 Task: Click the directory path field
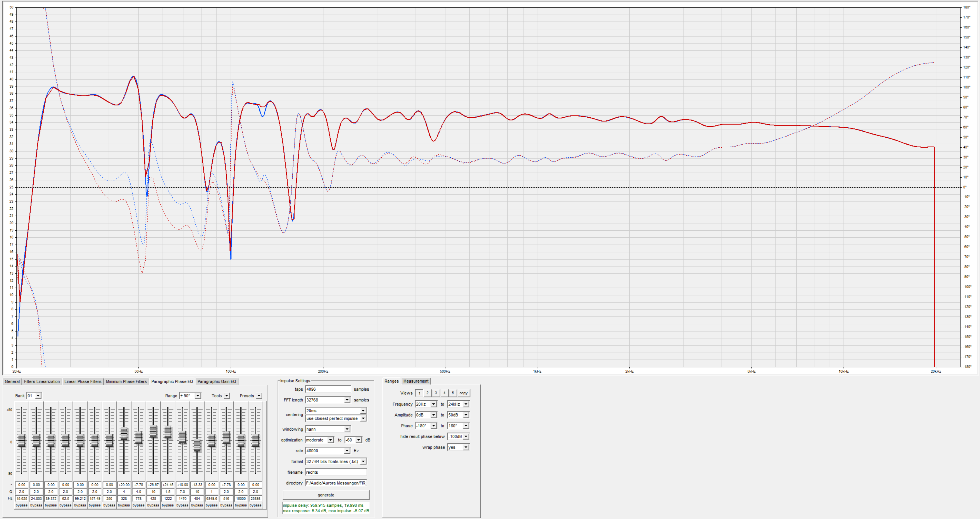(336, 483)
